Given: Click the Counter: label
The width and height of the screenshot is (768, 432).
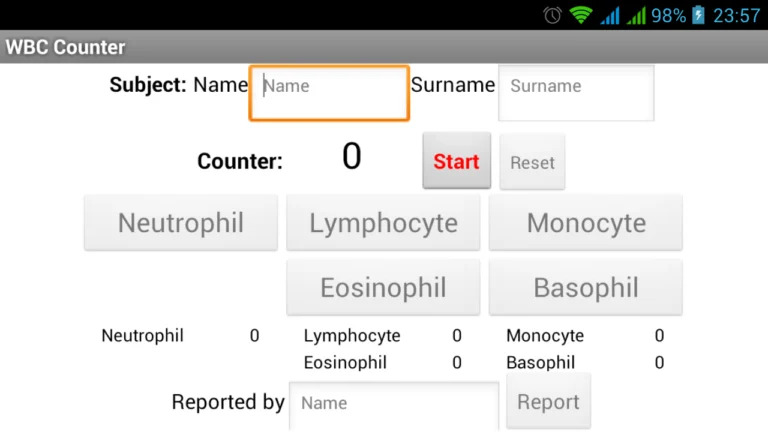Looking at the screenshot, I should pos(240,161).
